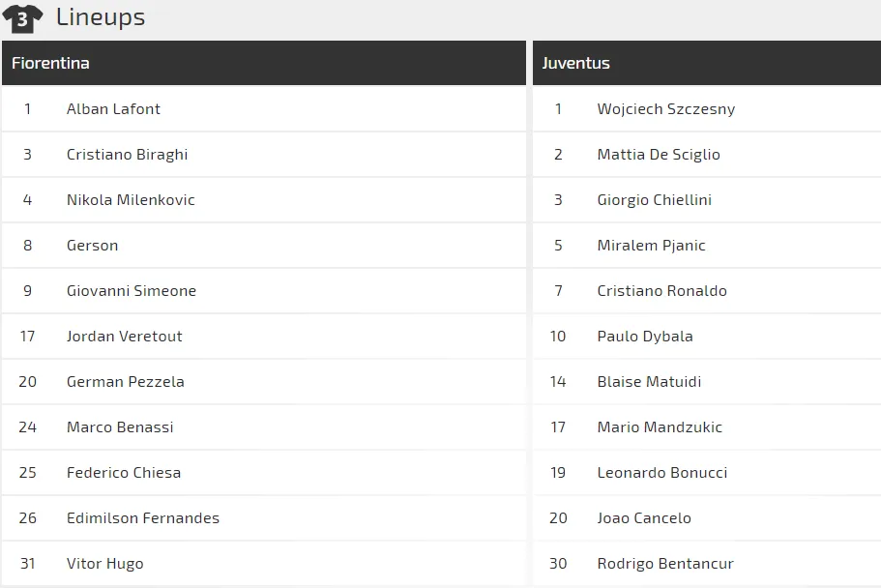
Task: Select the Juventus team header
Action: (x=575, y=63)
